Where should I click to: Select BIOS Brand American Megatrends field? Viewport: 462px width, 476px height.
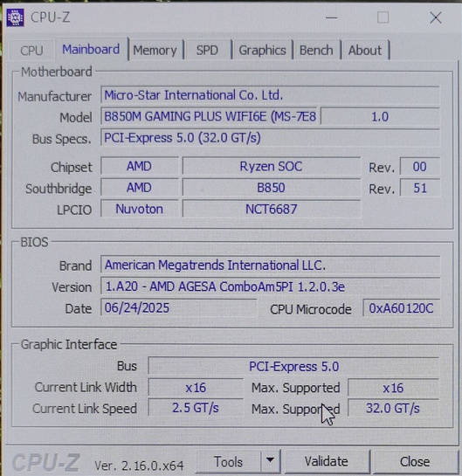[270, 265]
